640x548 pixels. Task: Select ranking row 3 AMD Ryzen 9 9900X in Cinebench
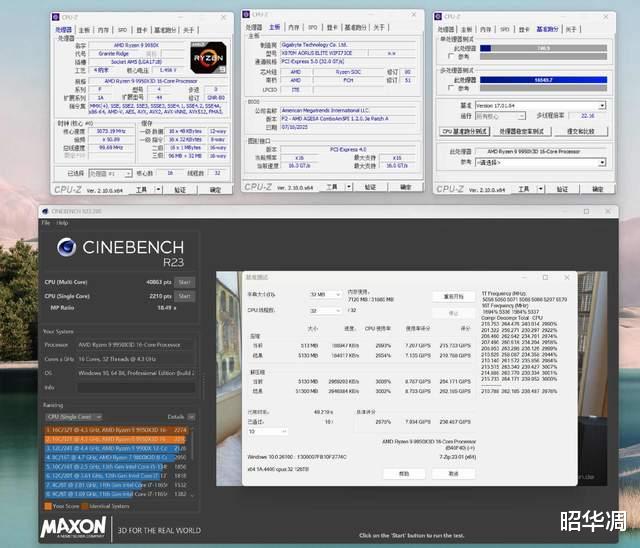pos(116,448)
